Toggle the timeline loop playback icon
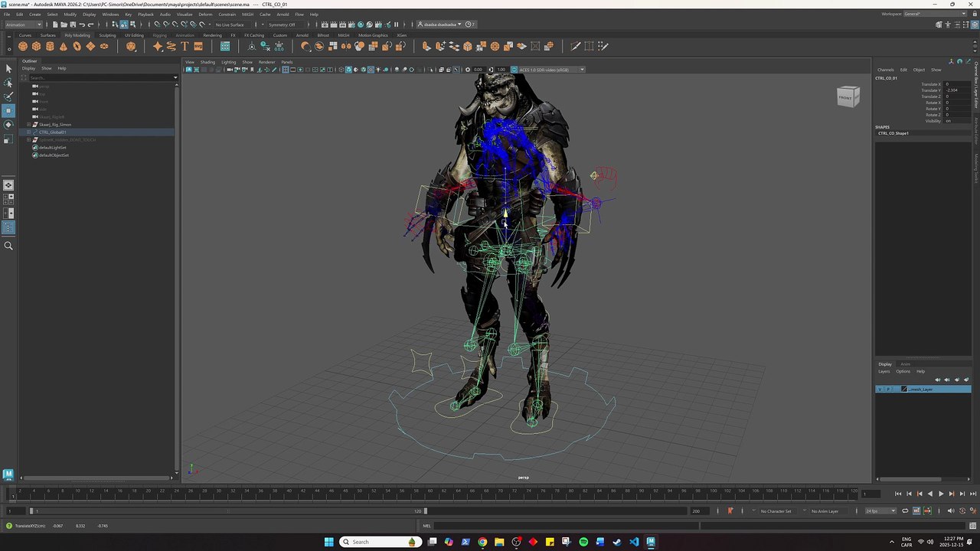The width and height of the screenshot is (980, 551). pyautogui.click(x=905, y=510)
